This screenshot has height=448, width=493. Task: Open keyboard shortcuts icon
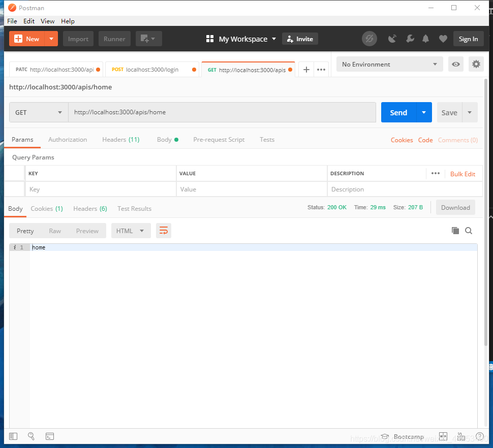click(461, 436)
